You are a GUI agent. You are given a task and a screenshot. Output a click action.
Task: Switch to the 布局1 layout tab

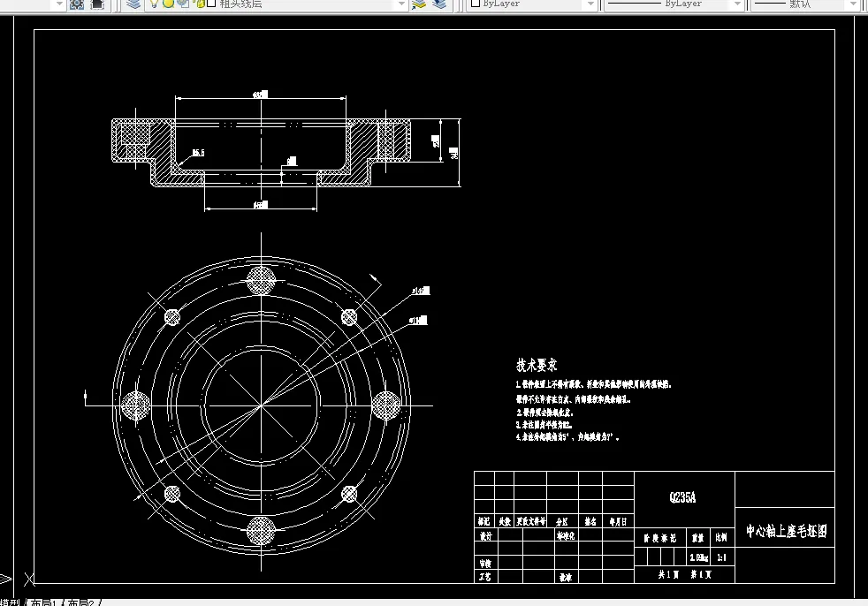43,602
